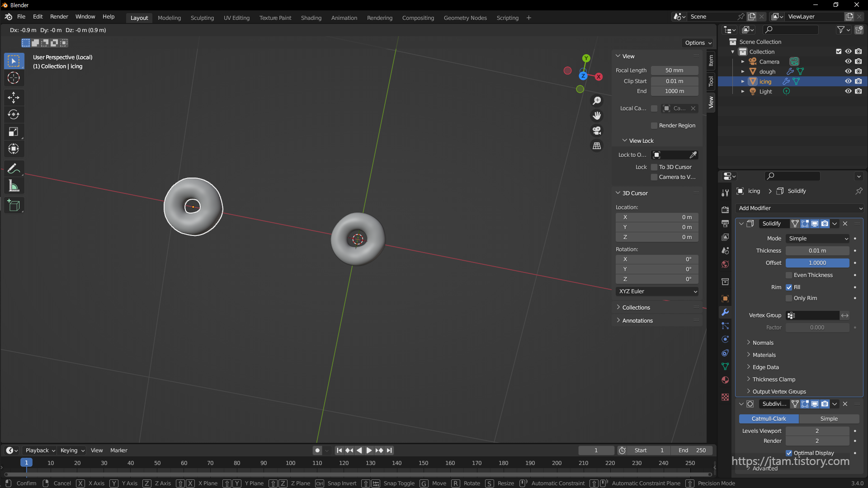Click the viewport Options button
The width and height of the screenshot is (868, 488).
pyautogui.click(x=698, y=43)
